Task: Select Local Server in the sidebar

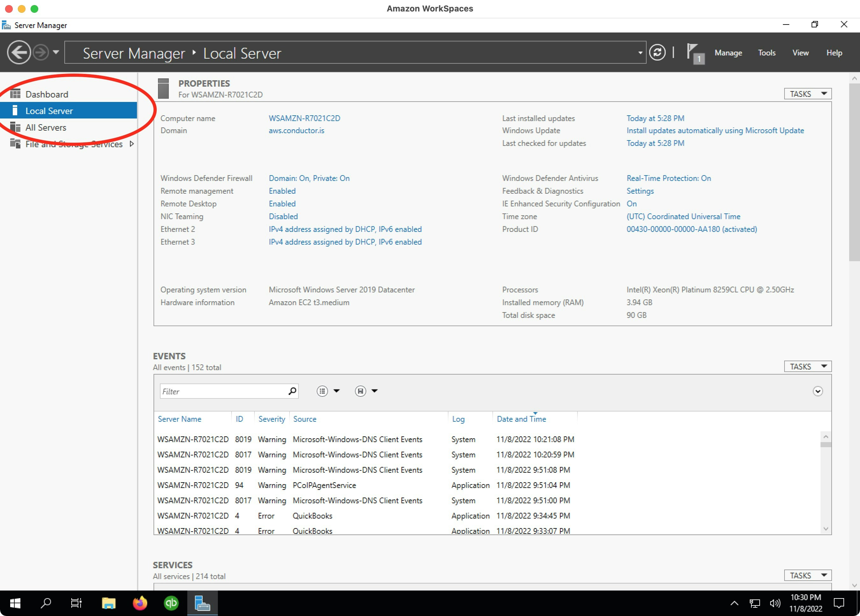Action: 68,111
